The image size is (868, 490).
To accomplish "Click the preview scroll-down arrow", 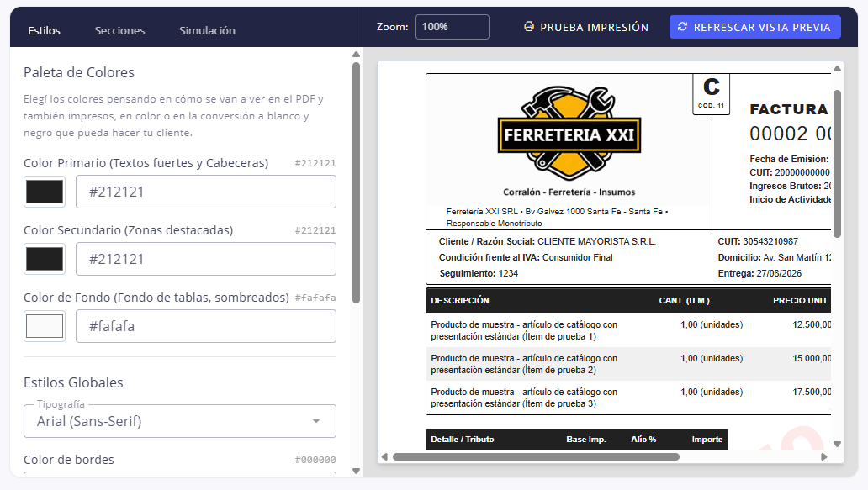I will [837, 444].
